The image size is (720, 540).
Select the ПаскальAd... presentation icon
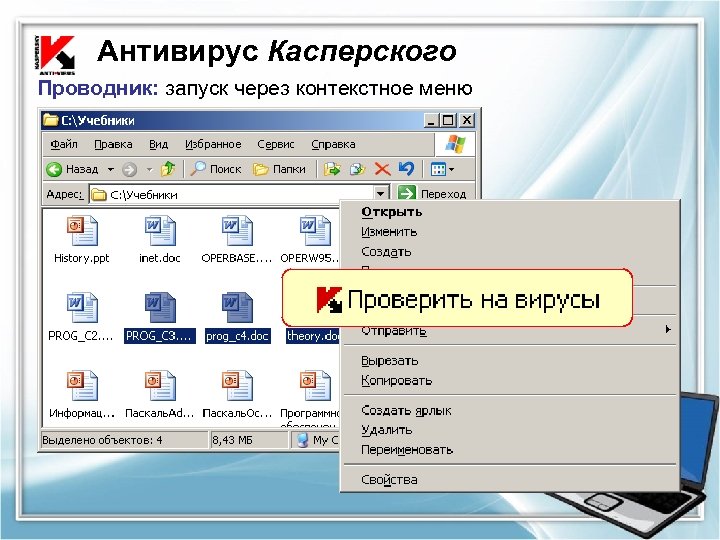(160, 386)
